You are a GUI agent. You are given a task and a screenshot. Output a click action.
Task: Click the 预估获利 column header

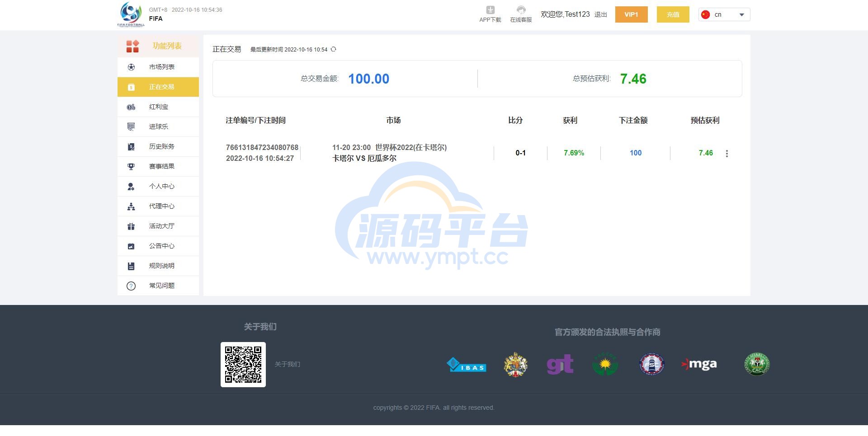[x=705, y=120]
